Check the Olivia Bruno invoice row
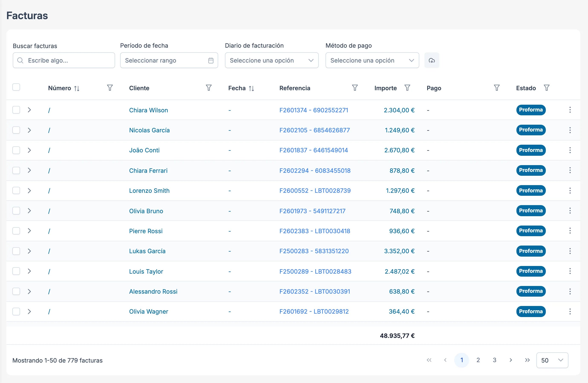Viewport: 588px width, 383px height. click(x=16, y=210)
